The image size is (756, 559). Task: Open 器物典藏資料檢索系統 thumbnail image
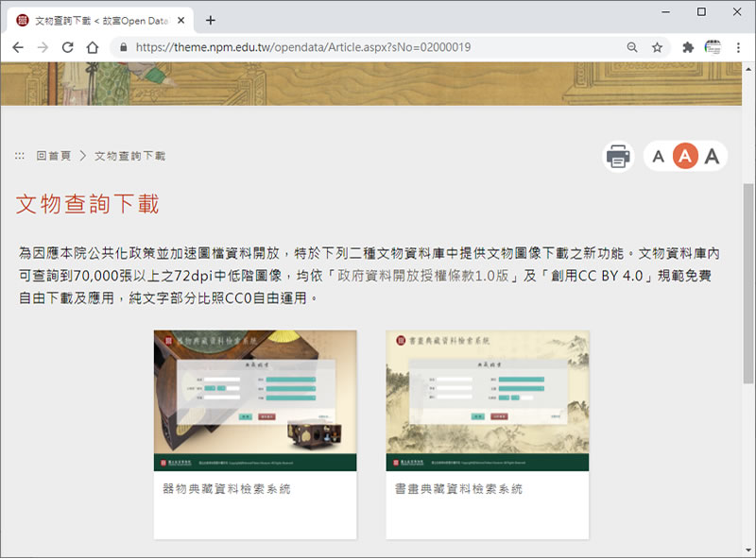[255, 400]
